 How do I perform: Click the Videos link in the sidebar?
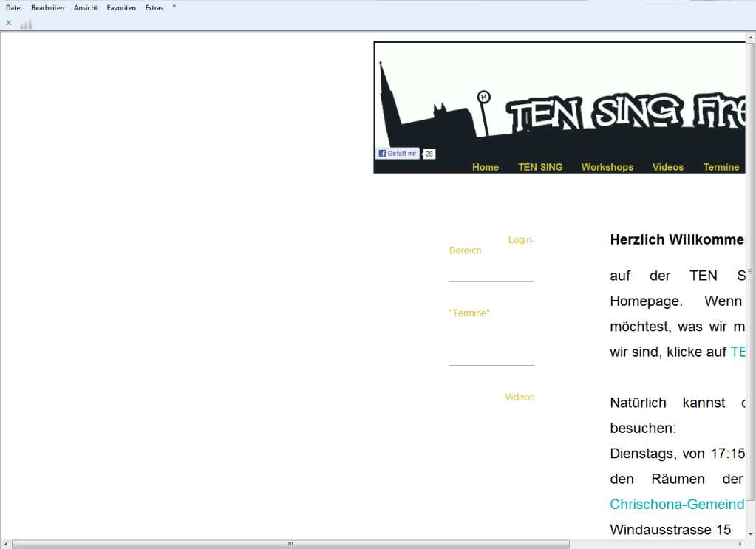click(x=520, y=397)
